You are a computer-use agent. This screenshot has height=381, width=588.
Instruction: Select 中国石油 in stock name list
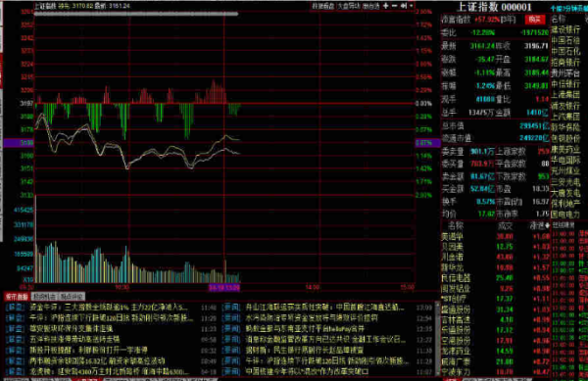click(565, 40)
